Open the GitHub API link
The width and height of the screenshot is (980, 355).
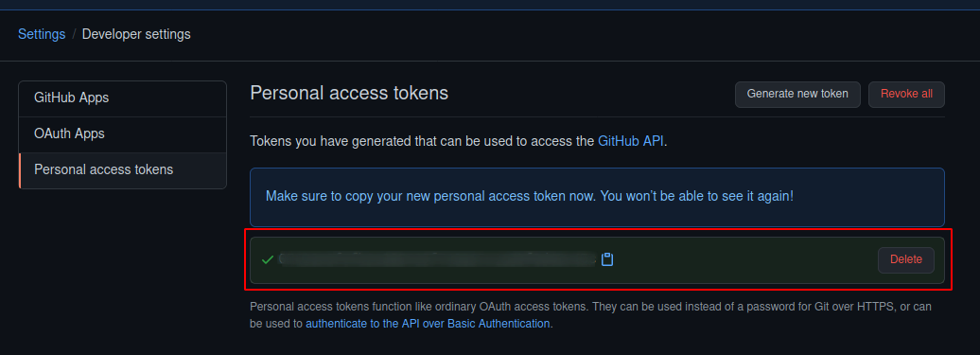[631, 141]
